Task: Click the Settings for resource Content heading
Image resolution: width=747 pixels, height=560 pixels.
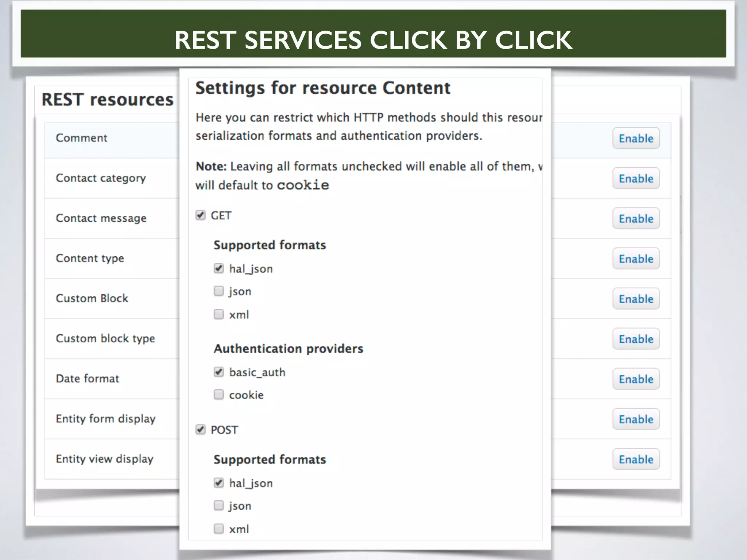Action: [x=323, y=88]
